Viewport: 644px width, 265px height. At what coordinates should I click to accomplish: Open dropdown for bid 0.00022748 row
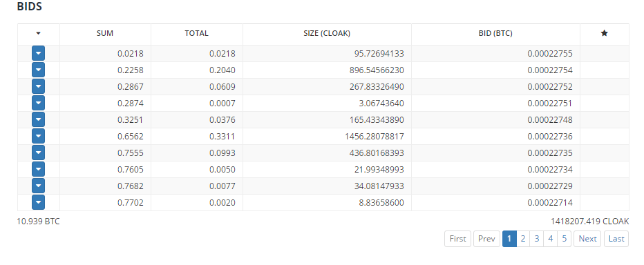click(x=38, y=120)
